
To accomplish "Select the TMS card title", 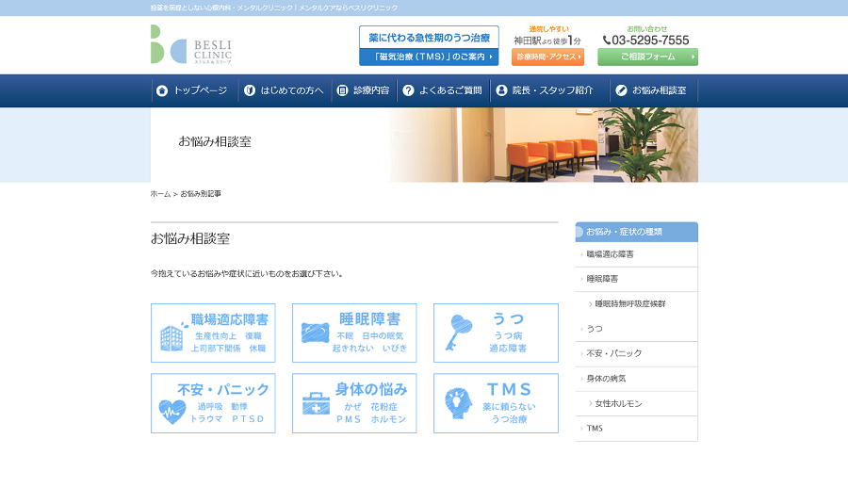I will [x=509, y=389].
